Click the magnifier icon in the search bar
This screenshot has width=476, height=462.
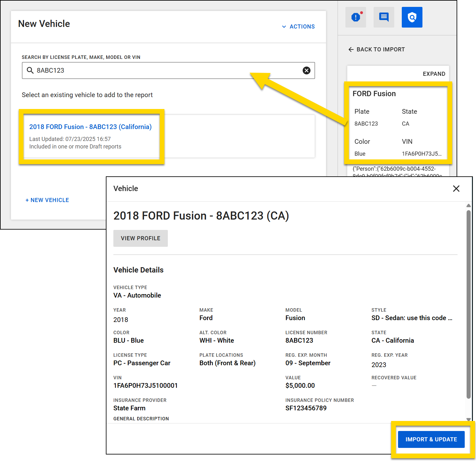[x=30, y=70]
